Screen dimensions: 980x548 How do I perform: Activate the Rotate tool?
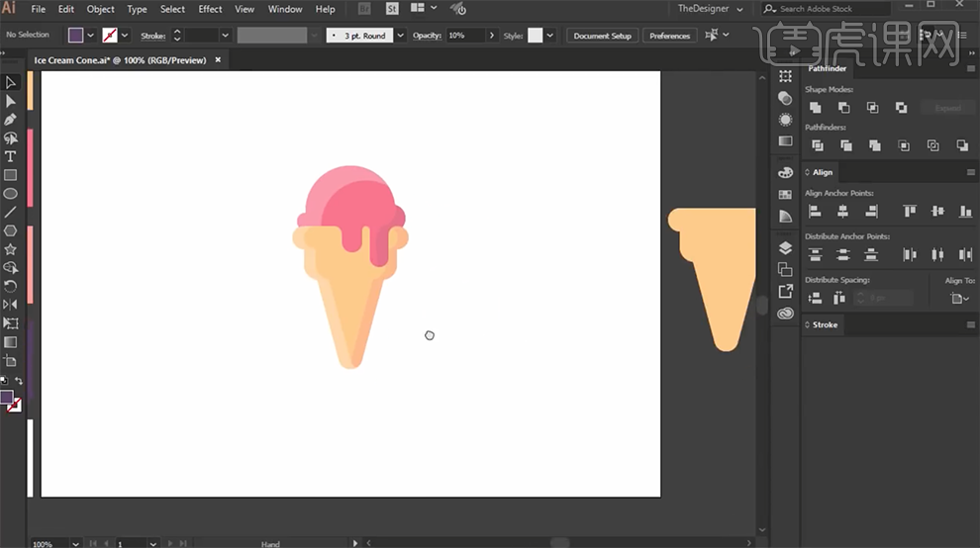(x=11, y=286)
